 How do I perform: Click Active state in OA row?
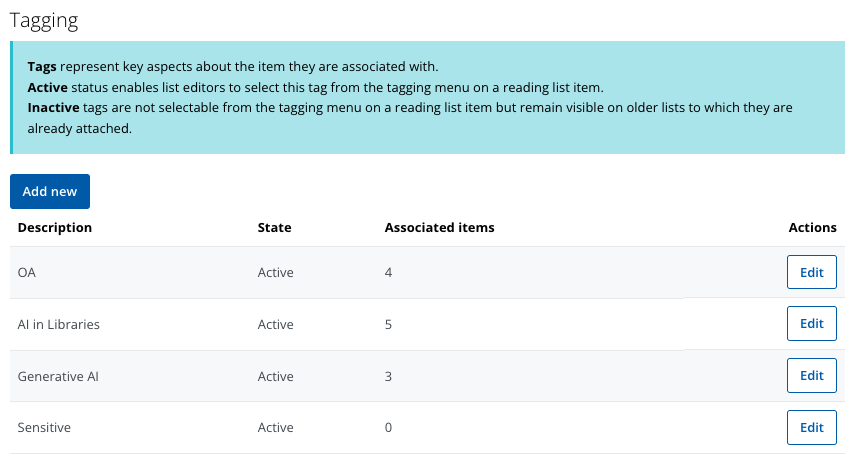(x=275, y=272)
